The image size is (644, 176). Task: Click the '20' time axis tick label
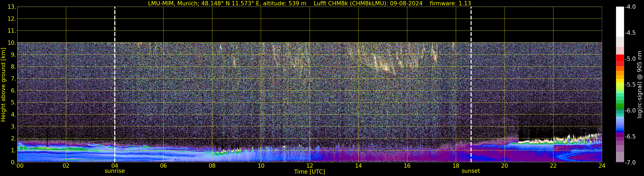[x=505, y=166]
